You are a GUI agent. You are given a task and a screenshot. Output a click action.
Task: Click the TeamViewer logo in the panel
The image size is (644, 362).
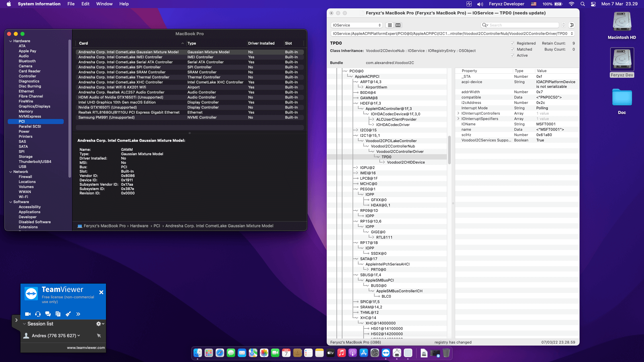[32, 294]
